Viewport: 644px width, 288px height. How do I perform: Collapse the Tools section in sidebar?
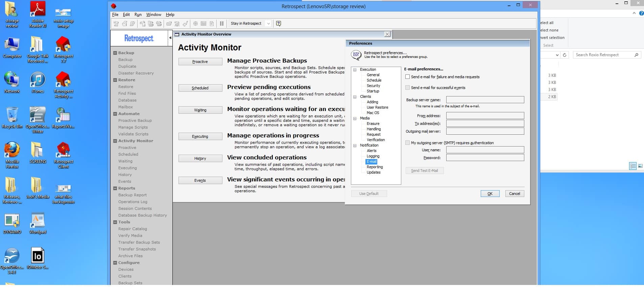(115, 222)
